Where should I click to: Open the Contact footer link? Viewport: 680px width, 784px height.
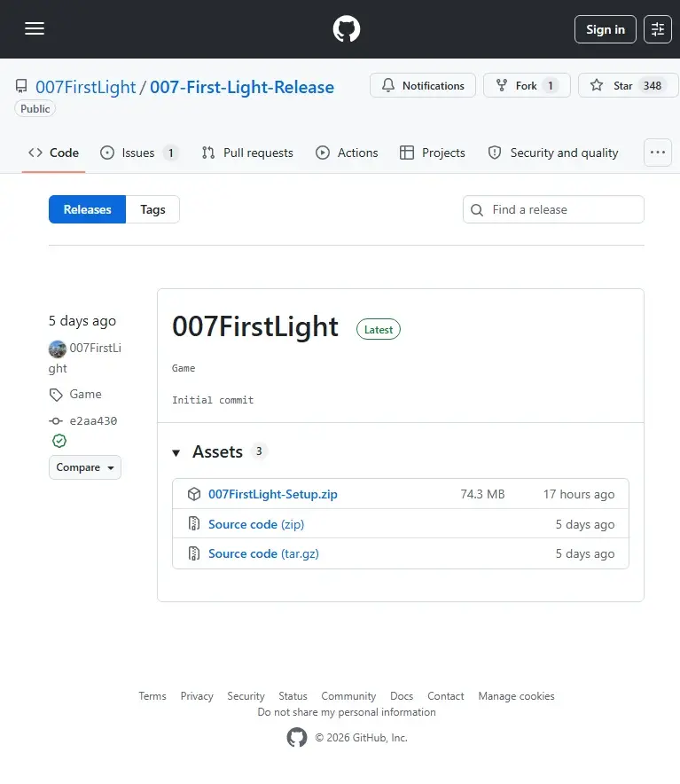pyautogui.click(x=445, y=696)
